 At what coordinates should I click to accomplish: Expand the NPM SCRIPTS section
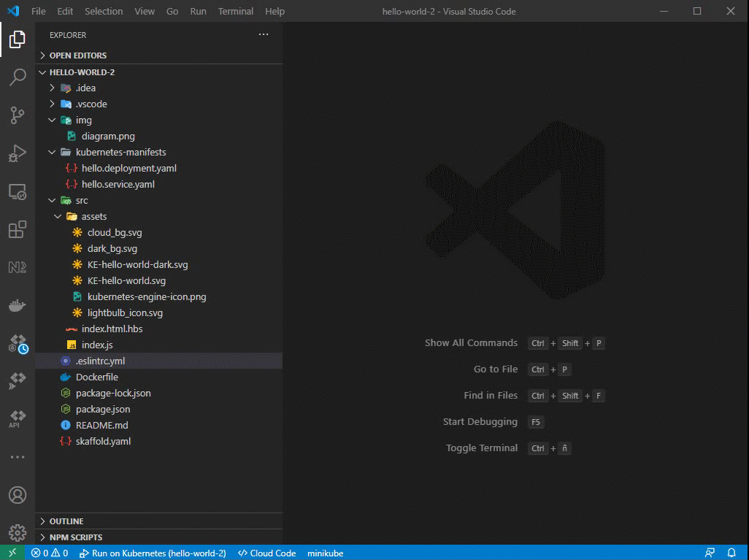158,537
